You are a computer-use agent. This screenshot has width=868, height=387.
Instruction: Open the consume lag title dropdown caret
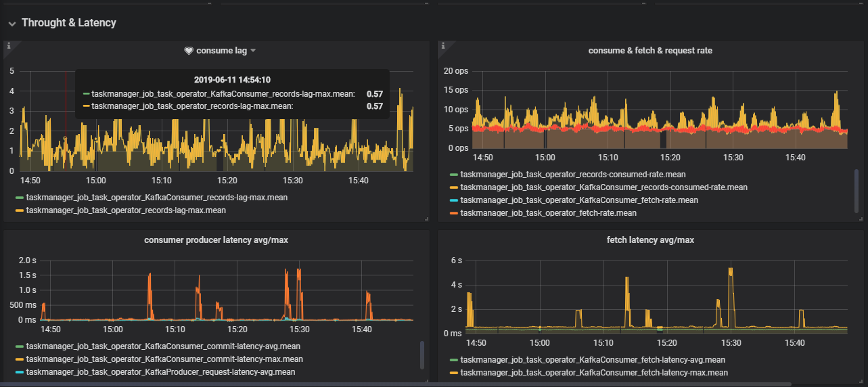(253, 51)
